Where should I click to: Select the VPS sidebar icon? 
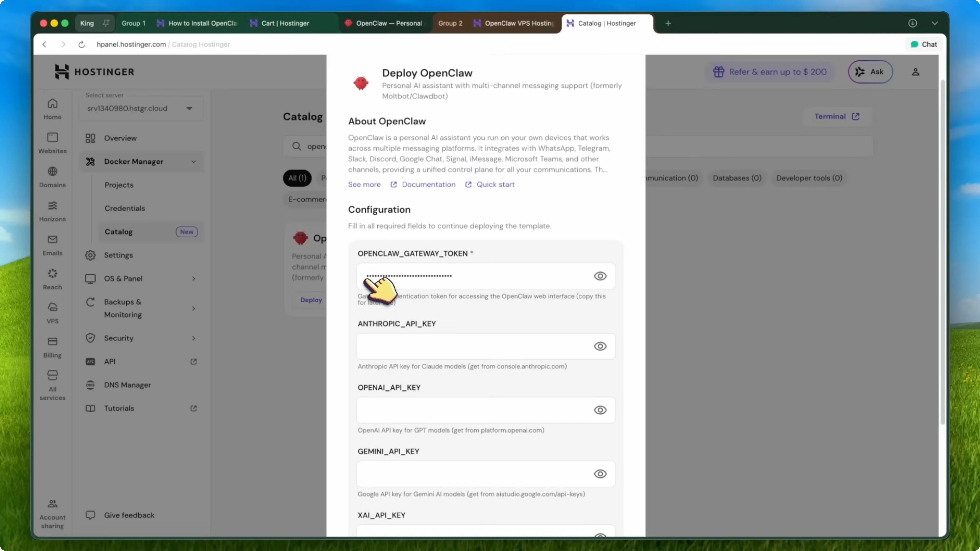[x=52, y=312]
